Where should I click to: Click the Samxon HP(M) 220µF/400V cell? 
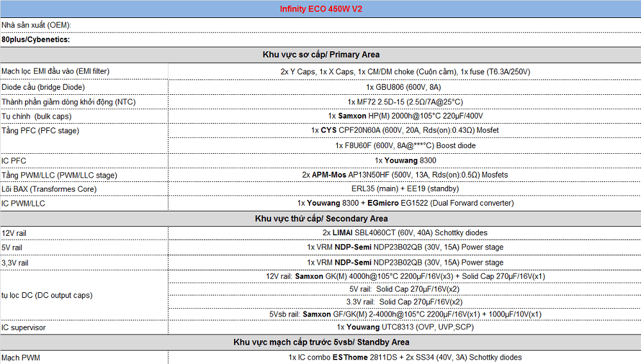pyautogui.click(x=404, y=116)
